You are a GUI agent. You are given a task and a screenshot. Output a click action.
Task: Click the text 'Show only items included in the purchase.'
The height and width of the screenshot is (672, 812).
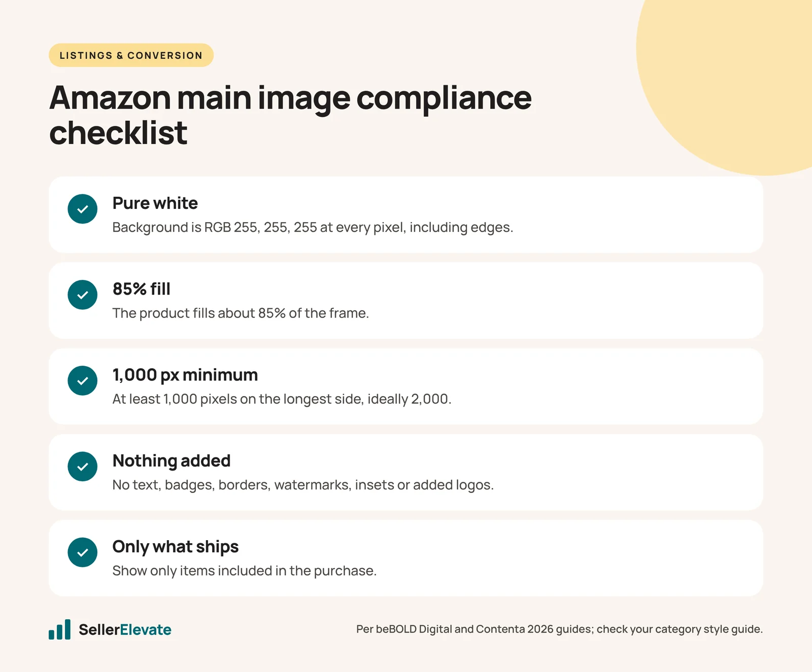tap(244, 571)
